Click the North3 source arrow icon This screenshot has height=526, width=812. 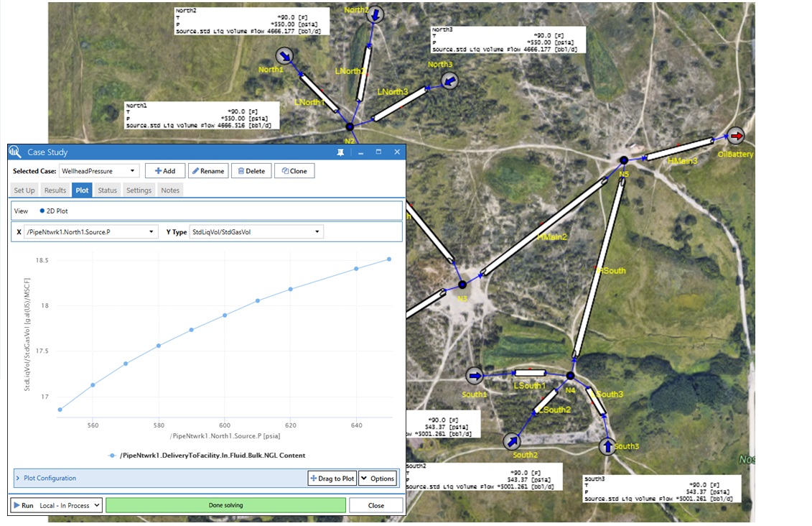(450, 81)
